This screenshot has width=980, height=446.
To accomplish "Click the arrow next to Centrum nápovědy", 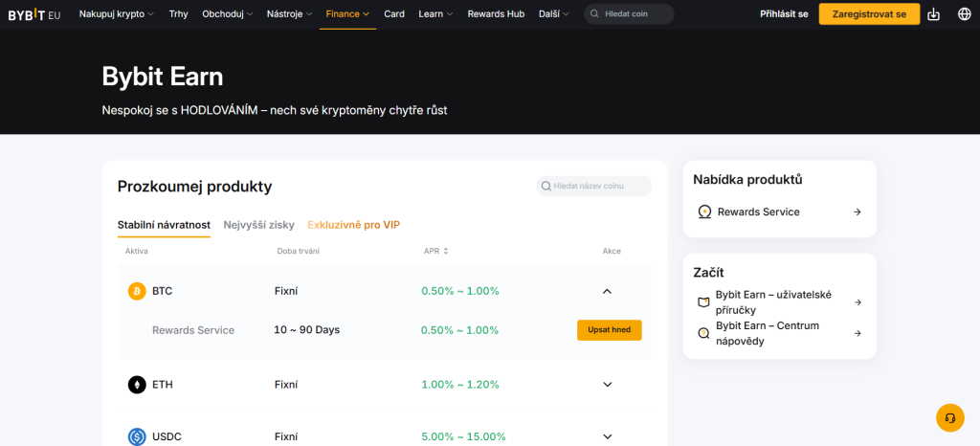I will tap(857, 333).
